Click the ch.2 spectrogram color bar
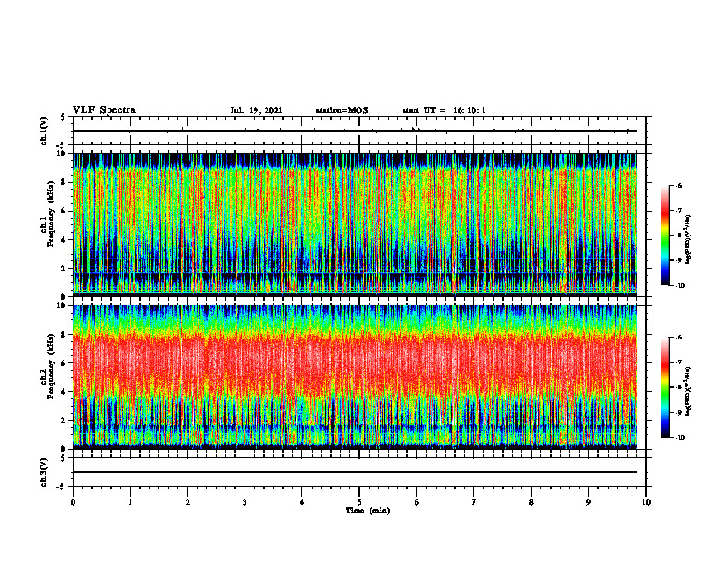Screen dimensions: 728x563 tap(665, 387)
